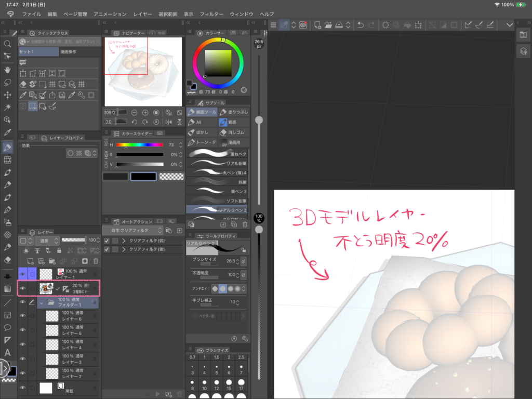The height and width of the screenshot is (399, 532).
Task: Select the balloon tool in left toolbar
Action: 7,327
